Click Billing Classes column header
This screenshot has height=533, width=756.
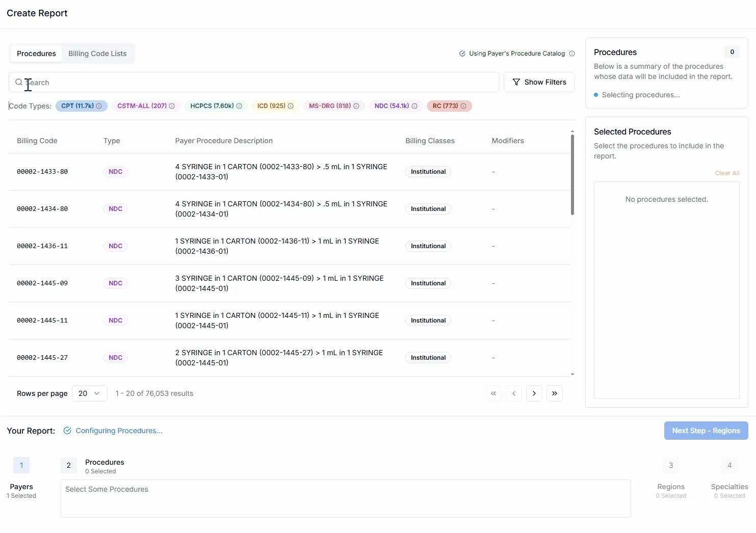430,141
